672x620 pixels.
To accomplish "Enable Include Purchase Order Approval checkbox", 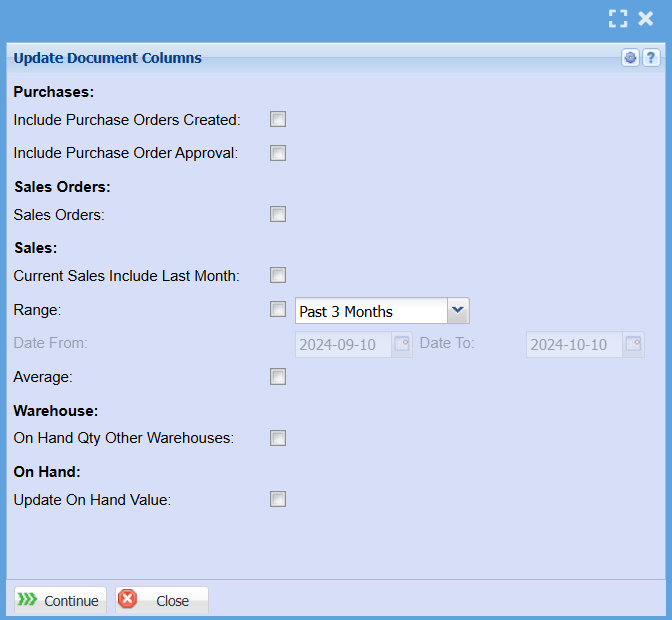I will 278,153.
